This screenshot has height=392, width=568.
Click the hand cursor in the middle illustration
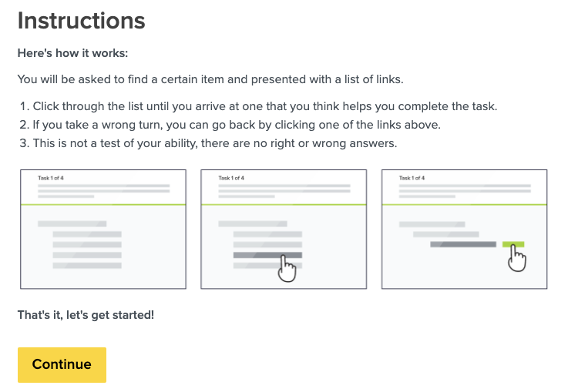tap(287, 268)
